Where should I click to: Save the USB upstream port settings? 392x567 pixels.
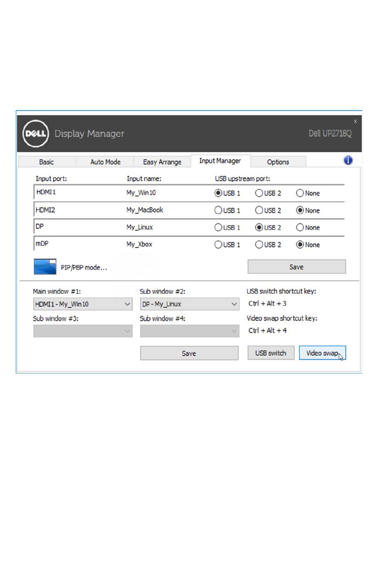pyautogui.click(x=296, y=267)
